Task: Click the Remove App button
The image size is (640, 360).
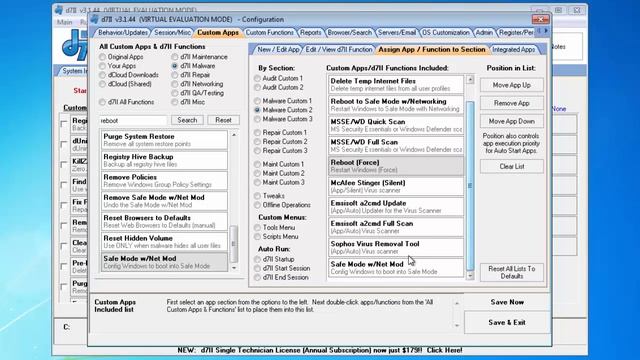Action: (x=511, y=103)
